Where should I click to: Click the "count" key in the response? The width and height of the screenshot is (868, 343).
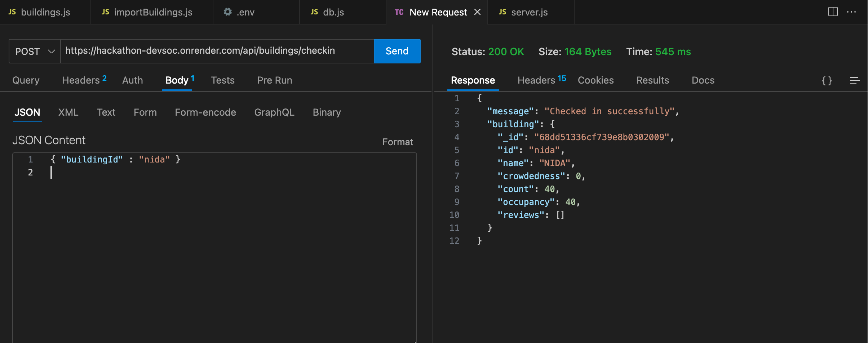coord(516,189)
